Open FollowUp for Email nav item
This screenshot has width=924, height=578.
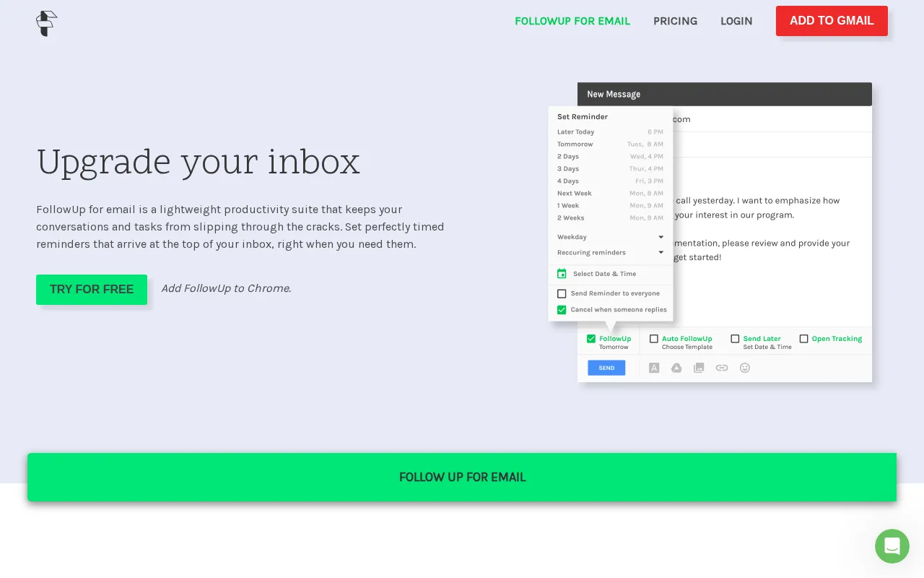(572, 21)
